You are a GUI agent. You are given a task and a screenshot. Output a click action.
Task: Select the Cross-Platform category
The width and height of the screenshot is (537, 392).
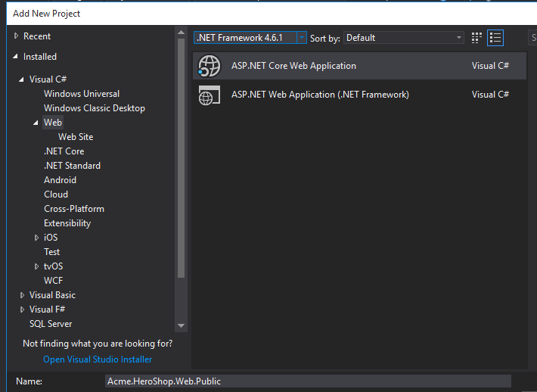click(x=74, y=209)
